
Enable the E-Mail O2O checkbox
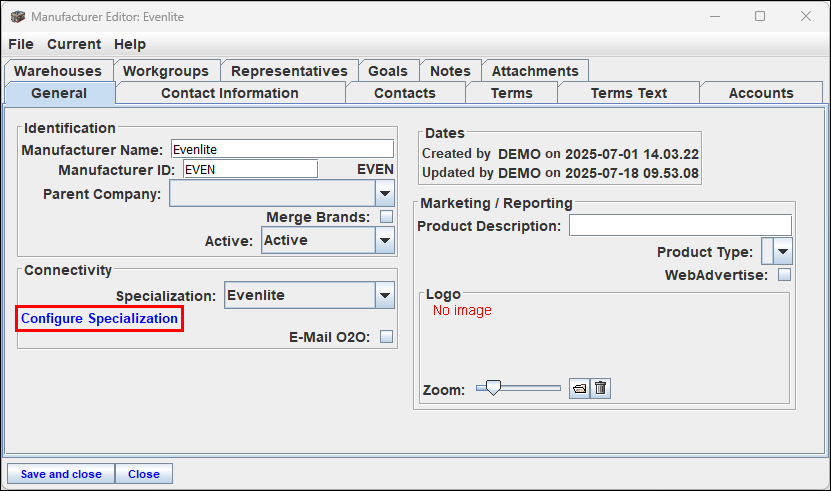(386, 337)
